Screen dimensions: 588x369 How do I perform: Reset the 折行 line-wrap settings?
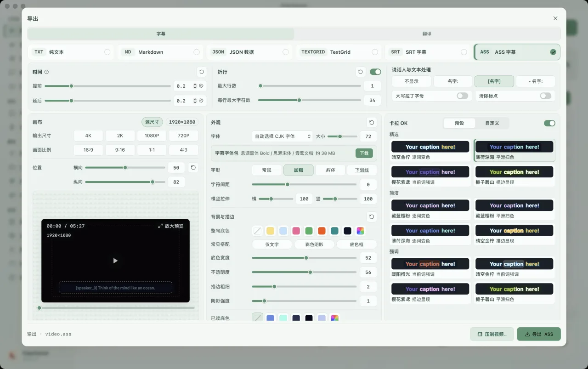point(361,72)
